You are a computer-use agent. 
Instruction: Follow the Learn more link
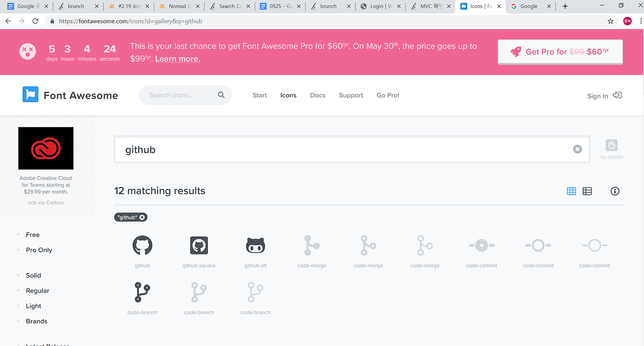coord(178,59)
